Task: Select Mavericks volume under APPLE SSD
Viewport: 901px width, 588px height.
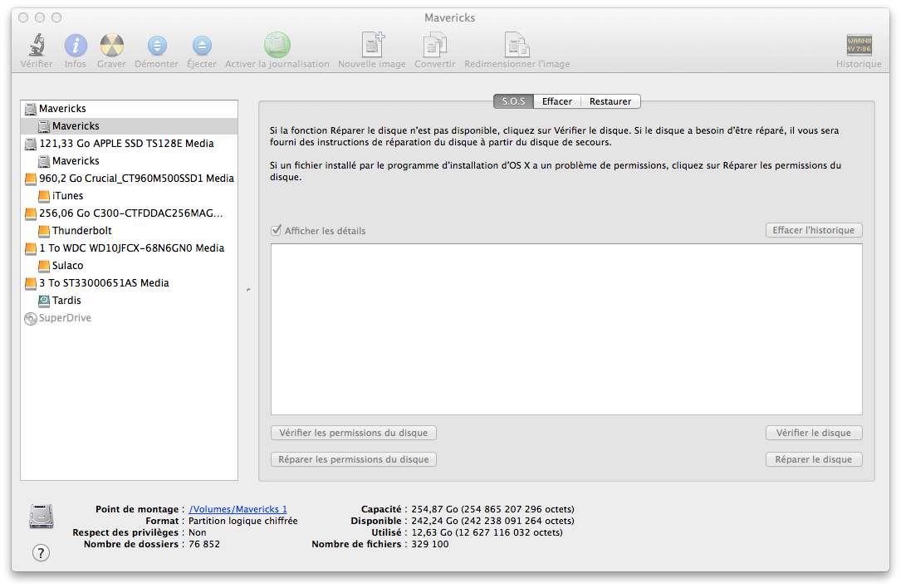Action: (130, 161)
